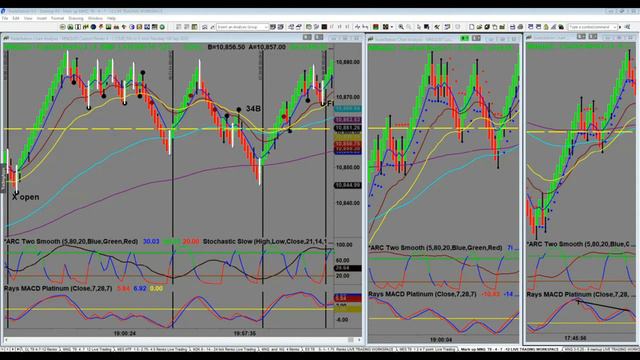Expand the grid icon dropdown arrow

coord(391,27)
